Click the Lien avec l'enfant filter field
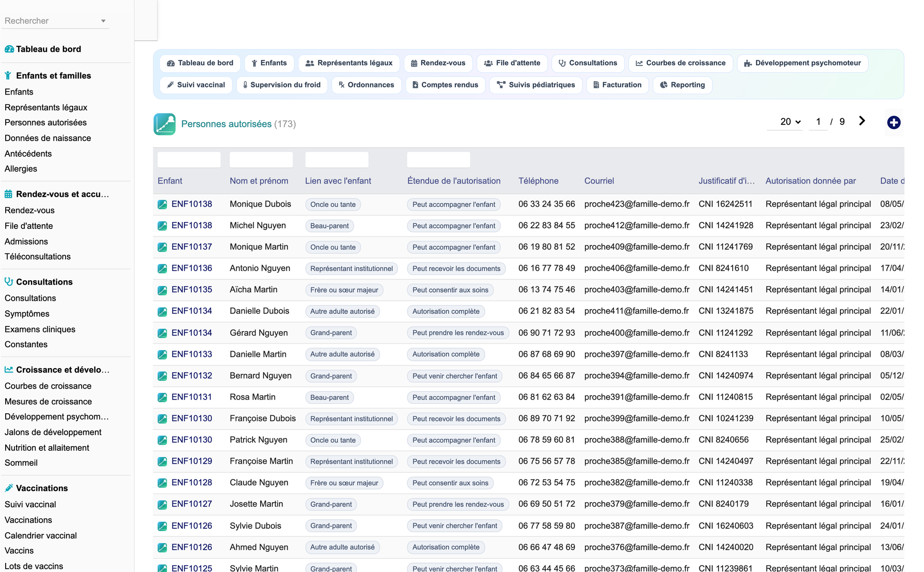 click(x=337, y=160)
